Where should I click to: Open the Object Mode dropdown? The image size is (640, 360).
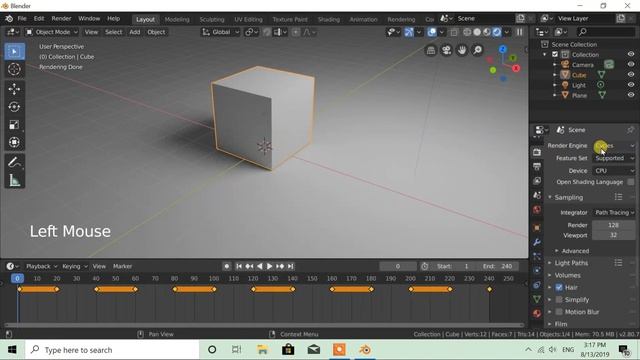click(x=51, y=32)
